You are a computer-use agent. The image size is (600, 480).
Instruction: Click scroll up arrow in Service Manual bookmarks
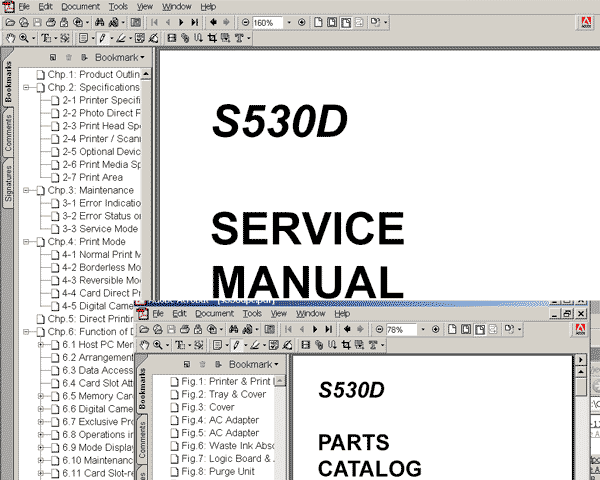[x=146, y=73]
